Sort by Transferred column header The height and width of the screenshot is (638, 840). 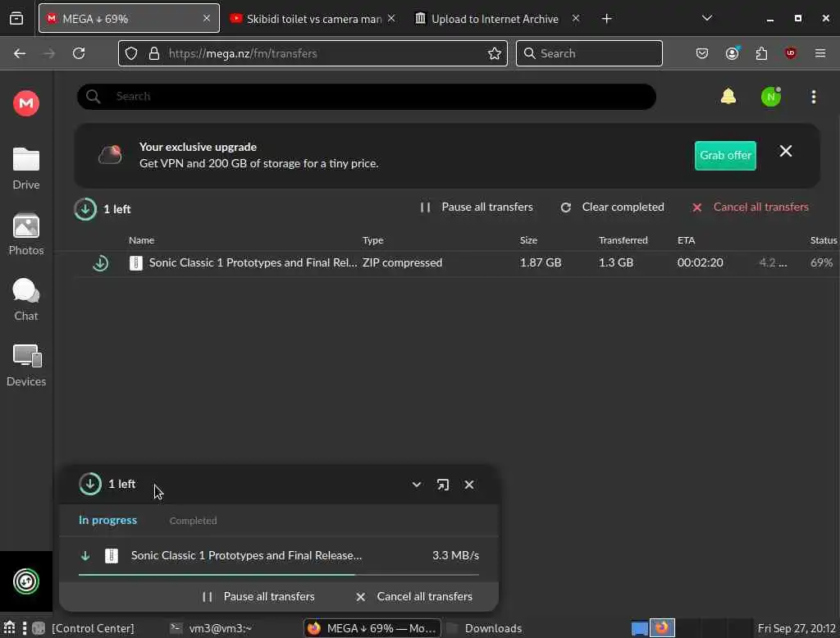click(623, 240)
